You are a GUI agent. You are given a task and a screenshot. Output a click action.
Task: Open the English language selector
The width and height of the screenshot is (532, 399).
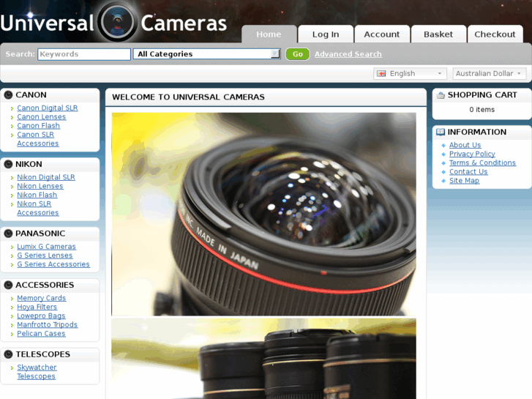(410, 74)
